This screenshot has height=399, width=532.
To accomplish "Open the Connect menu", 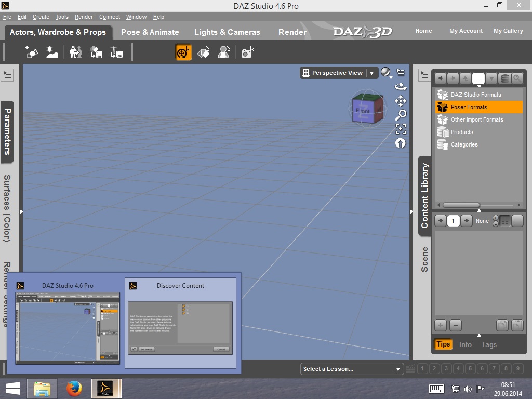I will pyautogui.click(x=110, y=17).
